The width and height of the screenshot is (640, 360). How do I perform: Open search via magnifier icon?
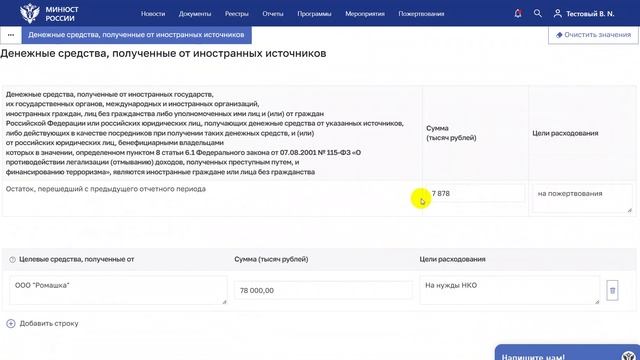538,13
